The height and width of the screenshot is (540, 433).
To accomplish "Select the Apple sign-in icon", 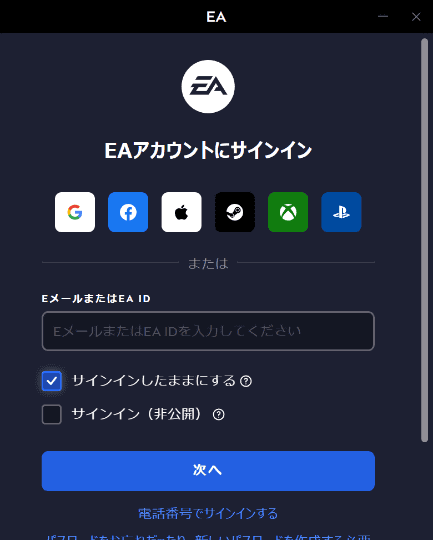I will pos(182,212).
